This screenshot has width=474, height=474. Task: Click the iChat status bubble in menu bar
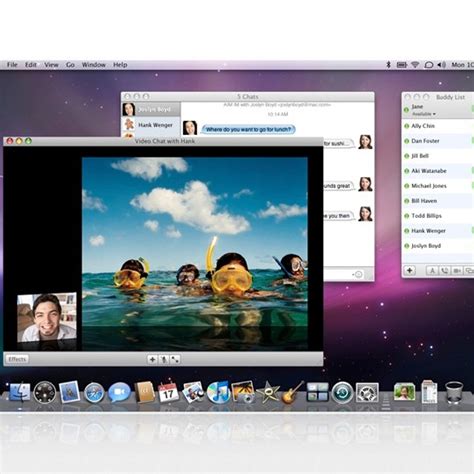(x=429, y=65)
